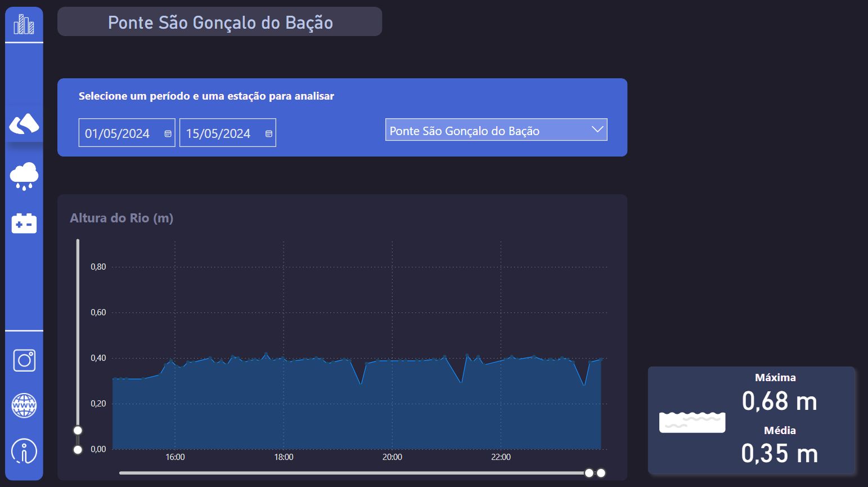
Task: Open calendar picker for end date 15/05/2024
Action: click(x=269, y=133)
